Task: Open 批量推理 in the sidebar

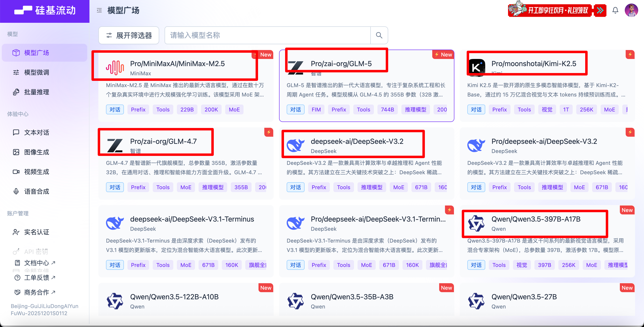Action: coord(36,92)
